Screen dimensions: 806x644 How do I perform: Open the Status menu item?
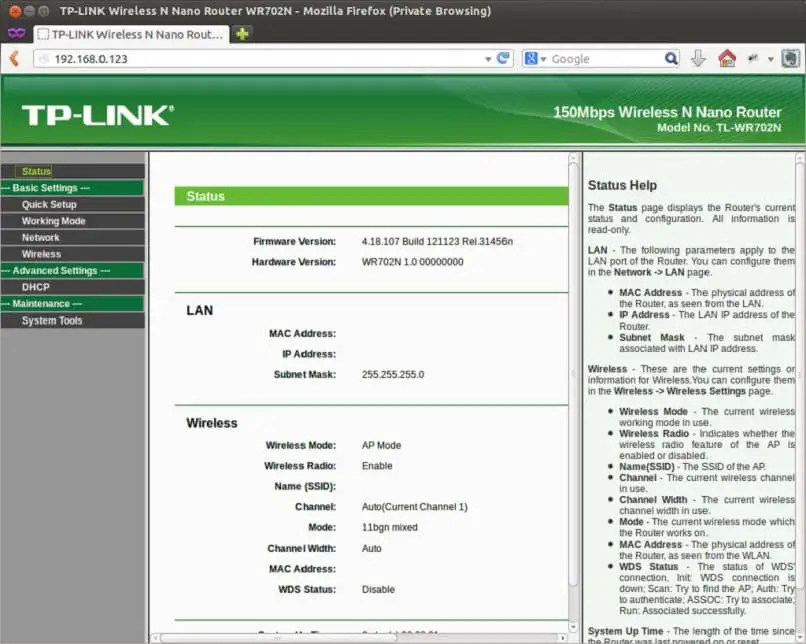(x=36, y=171)
